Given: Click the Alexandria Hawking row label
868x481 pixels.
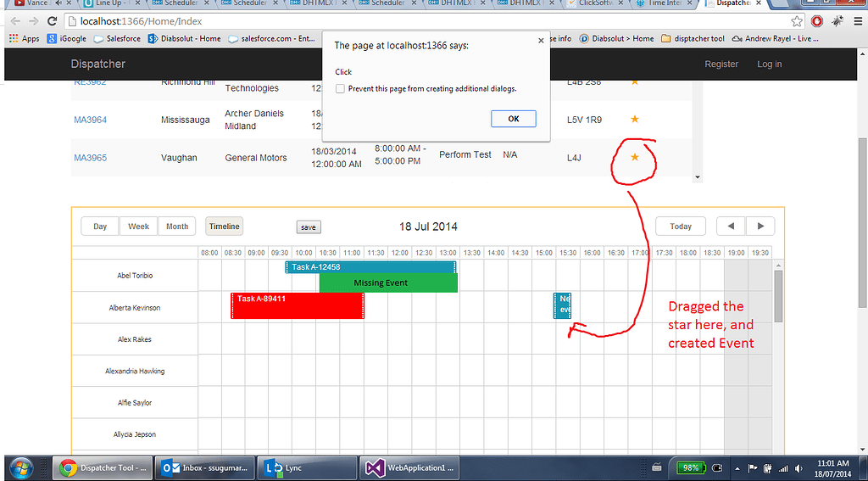Looking at the screenshot, I should tap(135, 371).
